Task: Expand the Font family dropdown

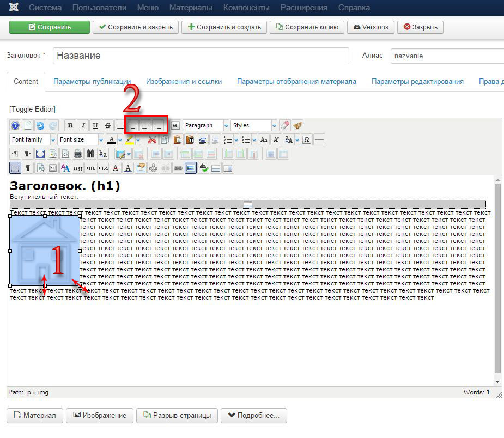Action: (x=33, y=140)
